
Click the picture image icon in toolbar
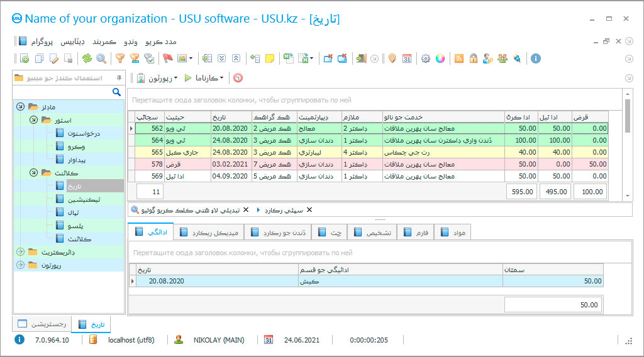[x=182, y=58]
